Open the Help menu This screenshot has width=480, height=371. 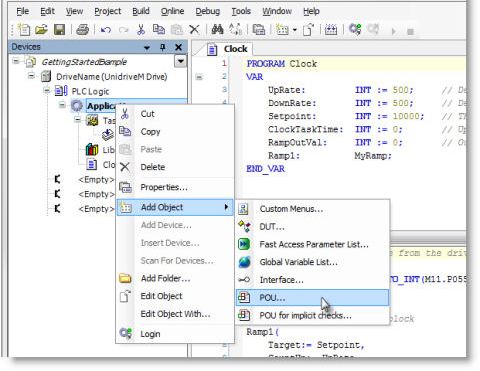pos(311,11)
